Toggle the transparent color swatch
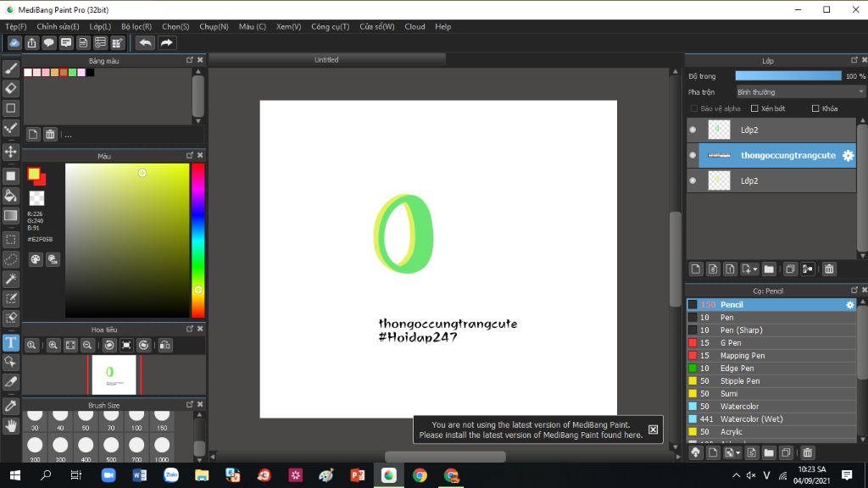868x488 pixels. coord(36,198)
